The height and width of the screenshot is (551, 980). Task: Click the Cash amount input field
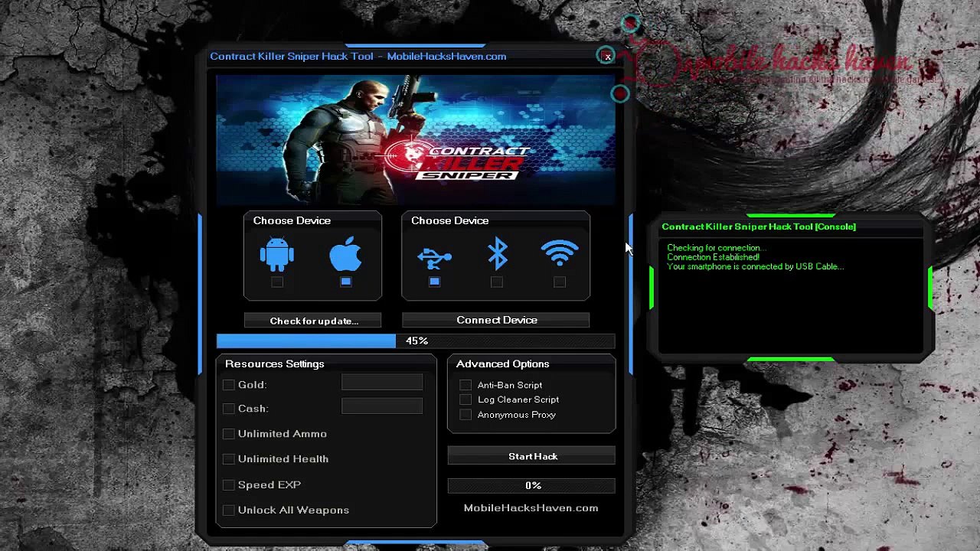click(382, 406)
